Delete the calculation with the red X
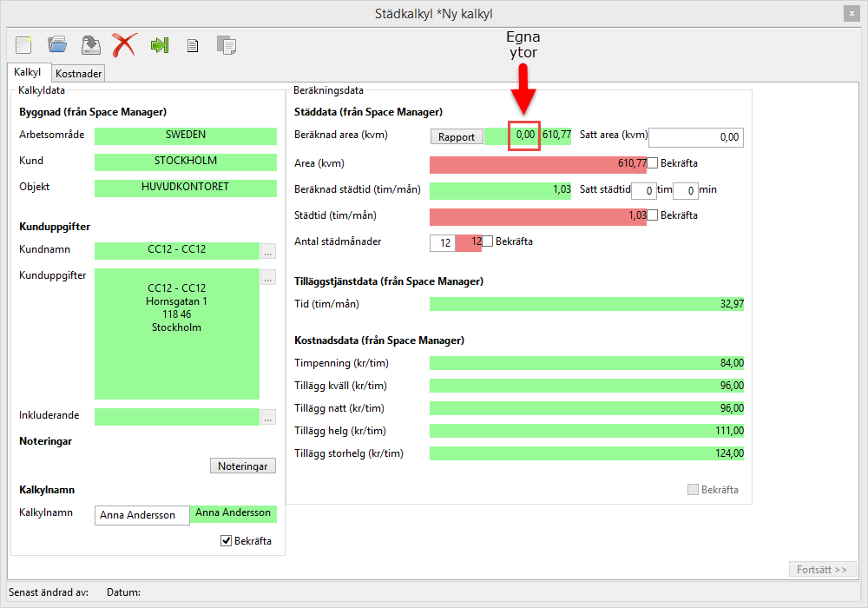Image resolution: width=868 pixels, height=608 pixels. click(125, 44)
